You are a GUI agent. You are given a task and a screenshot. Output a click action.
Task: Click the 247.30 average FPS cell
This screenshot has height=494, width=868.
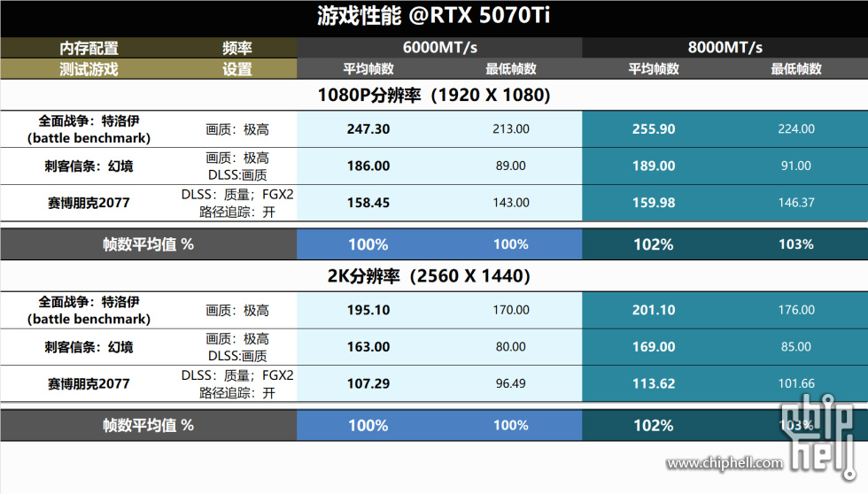click(368, 129)
